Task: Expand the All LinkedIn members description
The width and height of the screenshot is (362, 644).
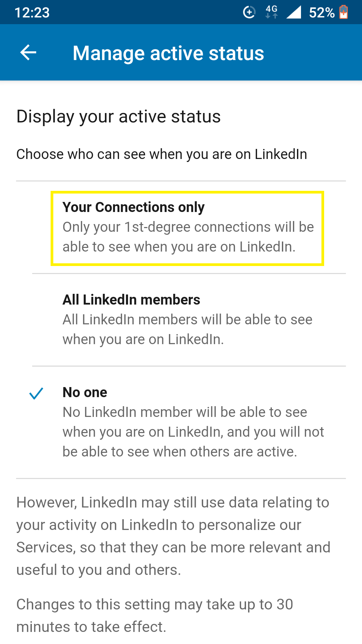Action: pyautogui.click(x=187, y=329)
